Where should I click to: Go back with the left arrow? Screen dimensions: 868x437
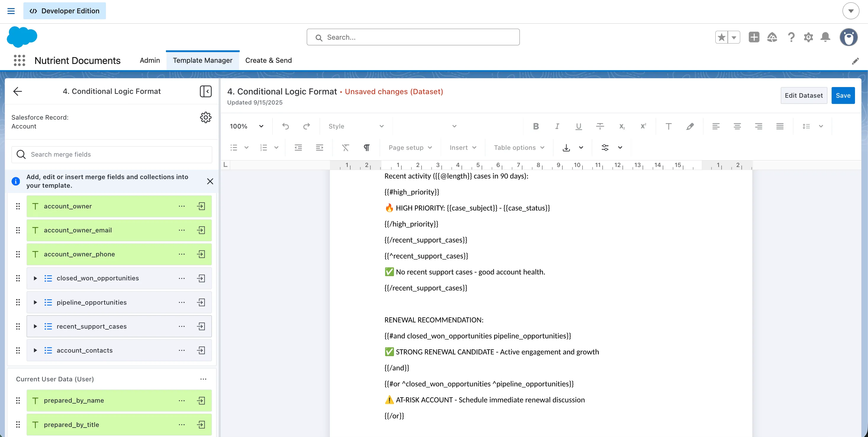pyautogui.click(x=17, y=91)
